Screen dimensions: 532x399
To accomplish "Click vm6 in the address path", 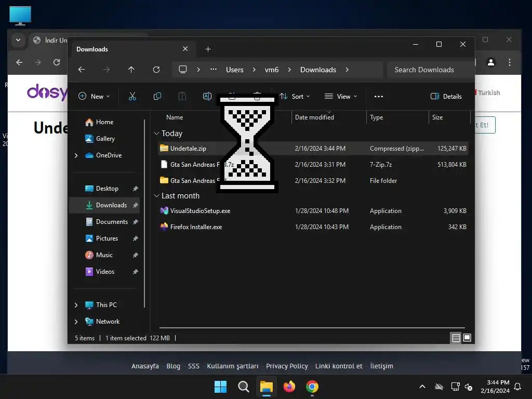I will tap(271, 70).
